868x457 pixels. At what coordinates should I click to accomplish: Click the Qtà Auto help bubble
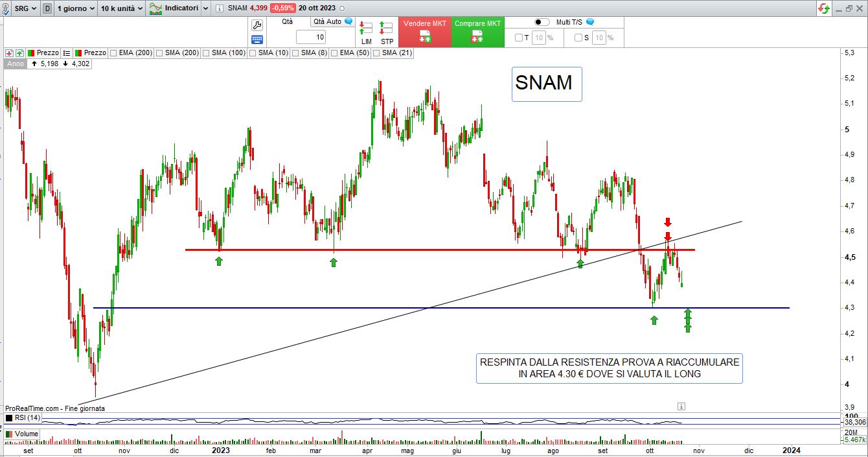348,21
